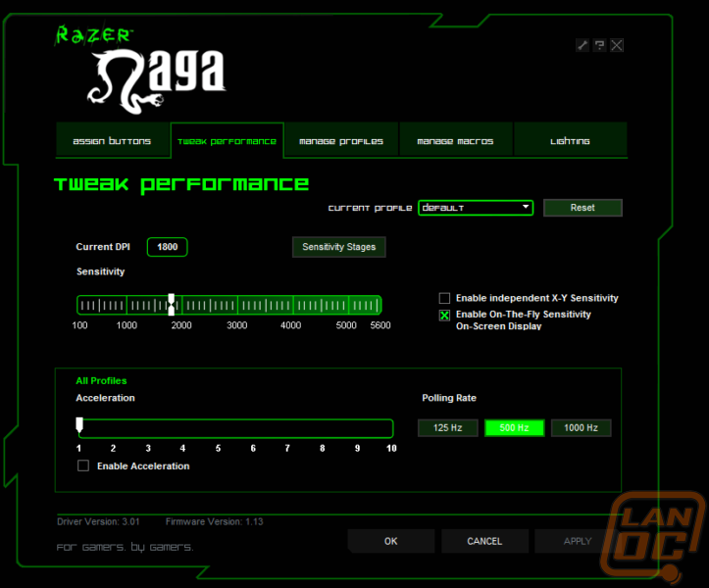Tick the Enable Acceleration checkbox
The width and height of the screenshot is (709, 588).
83,465
